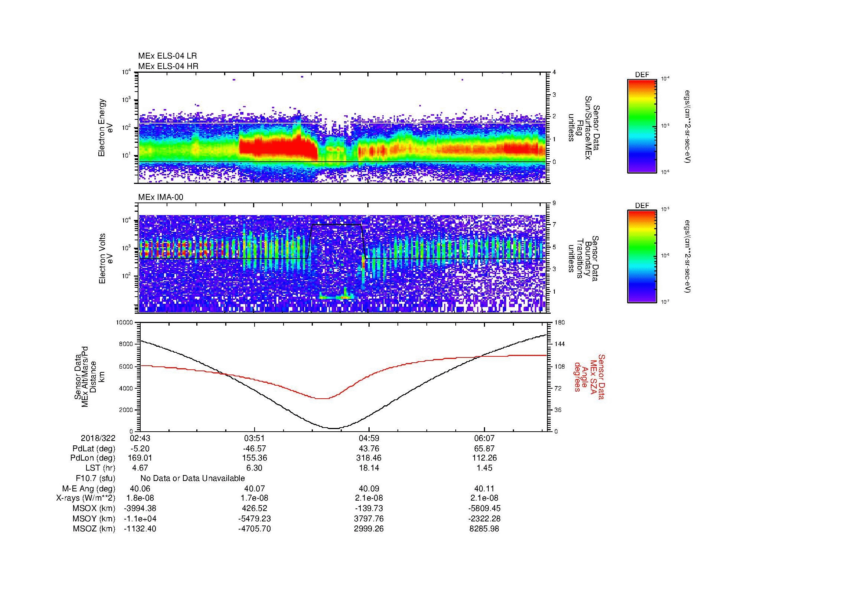Select the PdLon value "318.46"
This screenshot has height=613, width=868.
click(x=369, y=458)
